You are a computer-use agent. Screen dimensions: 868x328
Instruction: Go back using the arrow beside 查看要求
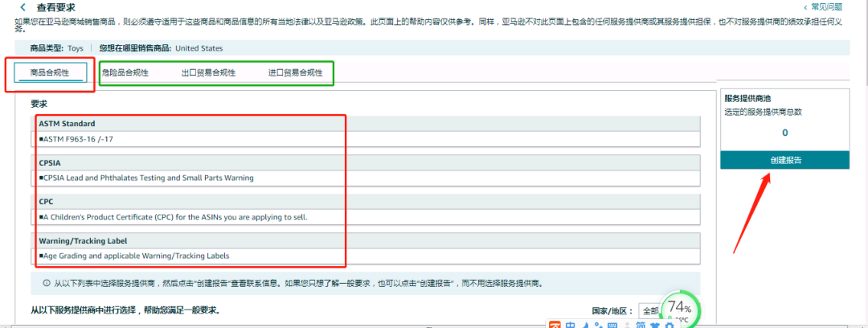pos(23,8)
